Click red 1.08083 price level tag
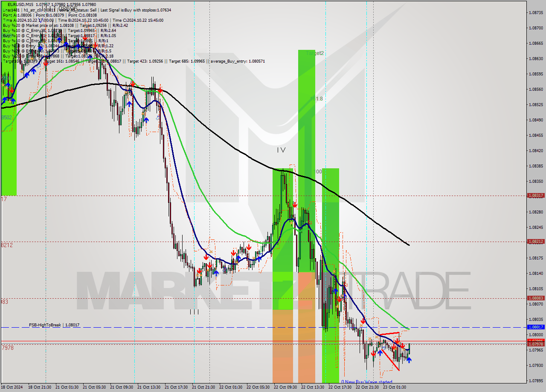This screenshot has width=546, height=392. pyautogui.click(x=536, y=298)
